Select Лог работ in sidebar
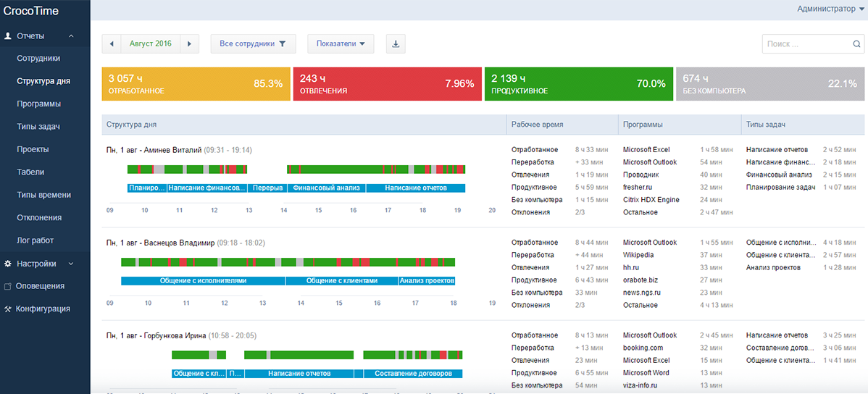Screen dimensions: 868x394 (x=35, y=240)
